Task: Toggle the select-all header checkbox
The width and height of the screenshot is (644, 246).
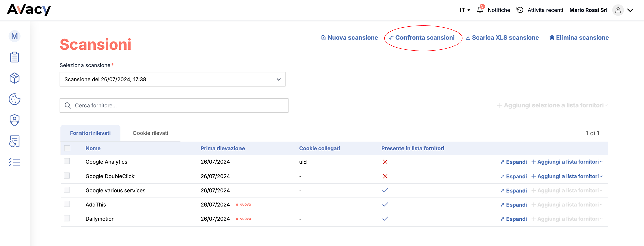Action: click(67, 148)
